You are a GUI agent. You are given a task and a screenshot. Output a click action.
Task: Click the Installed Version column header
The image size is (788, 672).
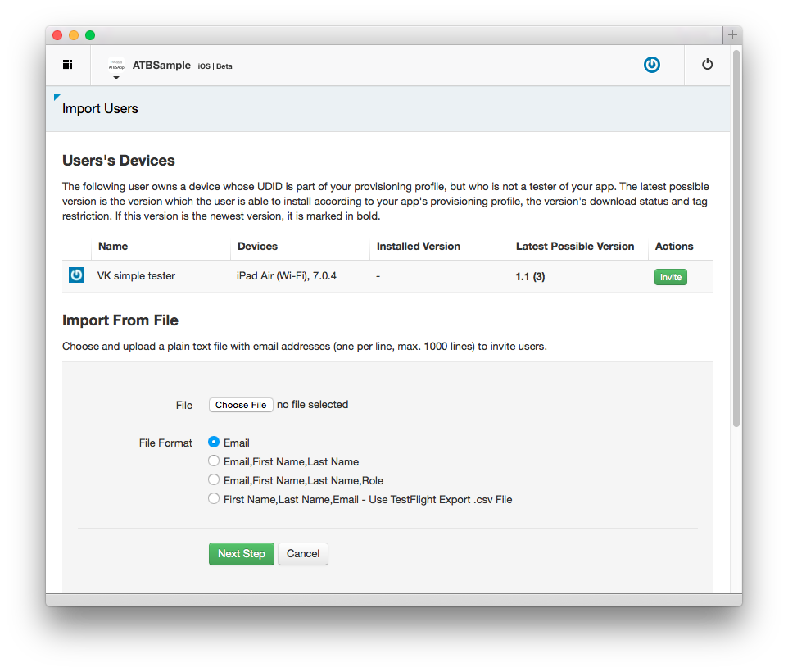(418, 247)
